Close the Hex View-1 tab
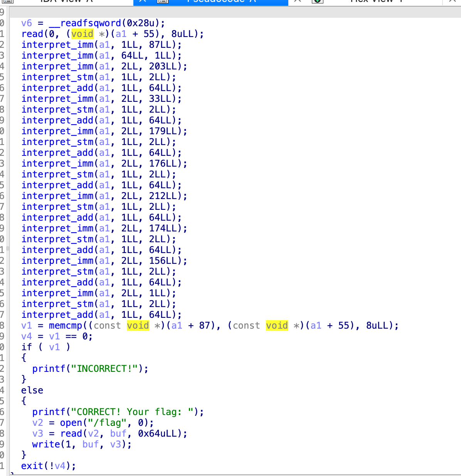Screen dimensions: 461x476 (453, 1)
